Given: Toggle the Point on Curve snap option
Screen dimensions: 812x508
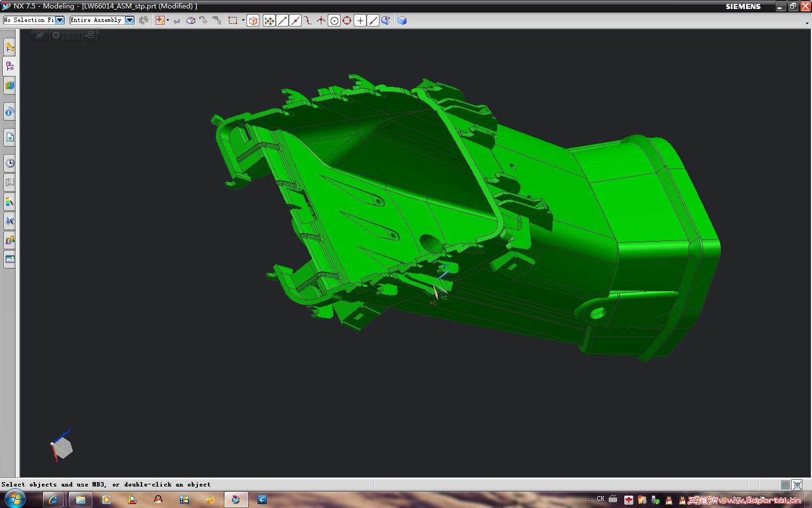Looking at the screenshot, I should 373,21.
